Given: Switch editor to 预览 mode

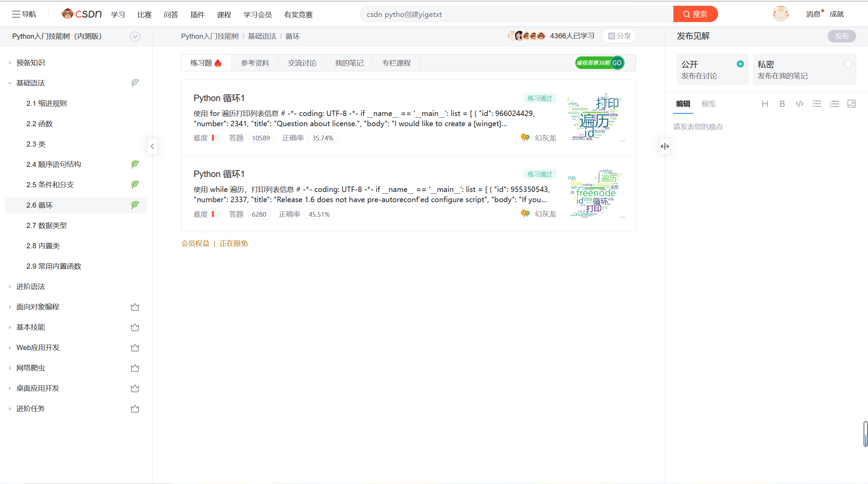Looking at the screenshot, I should (708, 104).
